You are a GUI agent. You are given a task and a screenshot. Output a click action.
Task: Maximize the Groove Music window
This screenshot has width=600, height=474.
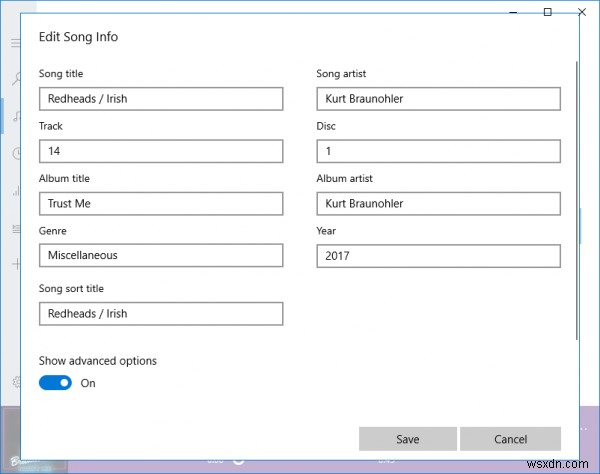pos(548,12)
